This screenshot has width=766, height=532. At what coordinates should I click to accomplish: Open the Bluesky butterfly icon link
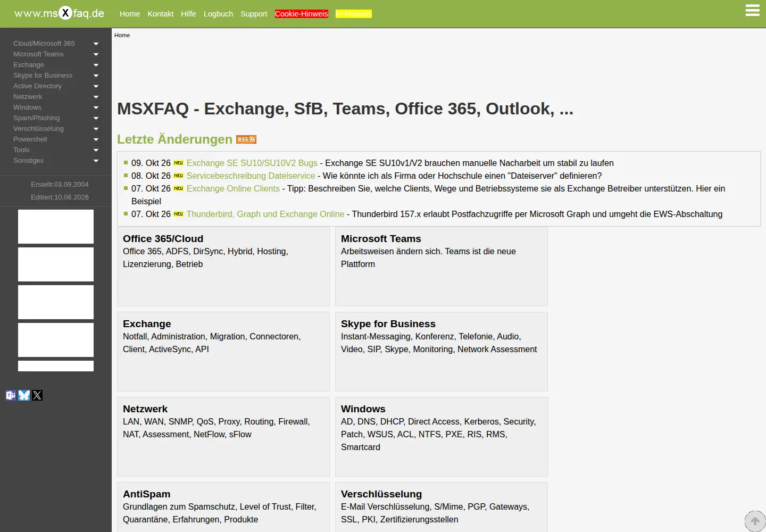click(24, 395)
